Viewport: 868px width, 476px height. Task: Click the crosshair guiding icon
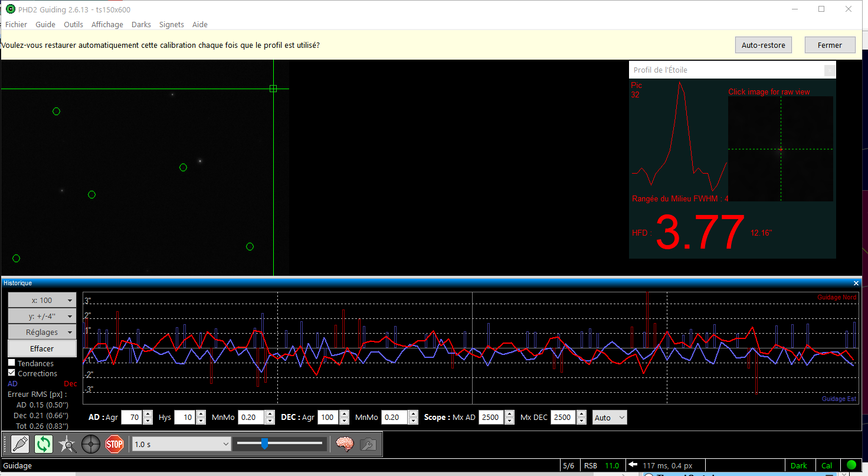point(91,444)
